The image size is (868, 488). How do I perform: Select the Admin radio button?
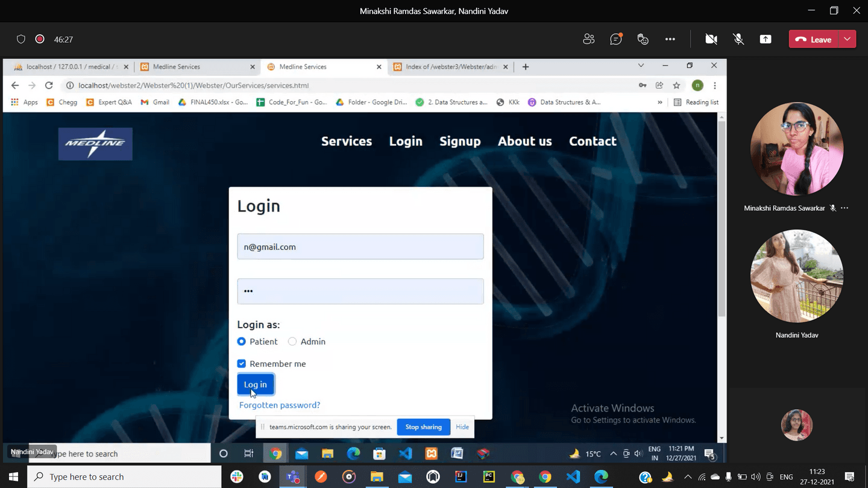pyautogui.click(x=292, y=342)
